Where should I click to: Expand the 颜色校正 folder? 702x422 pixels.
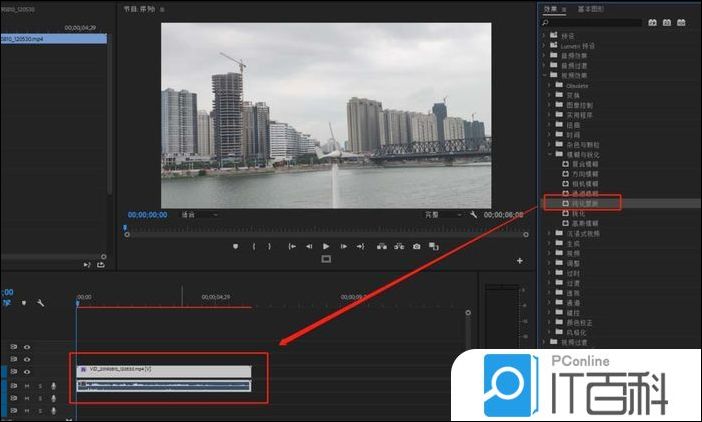pyautogui.click(x=550, y=322)
